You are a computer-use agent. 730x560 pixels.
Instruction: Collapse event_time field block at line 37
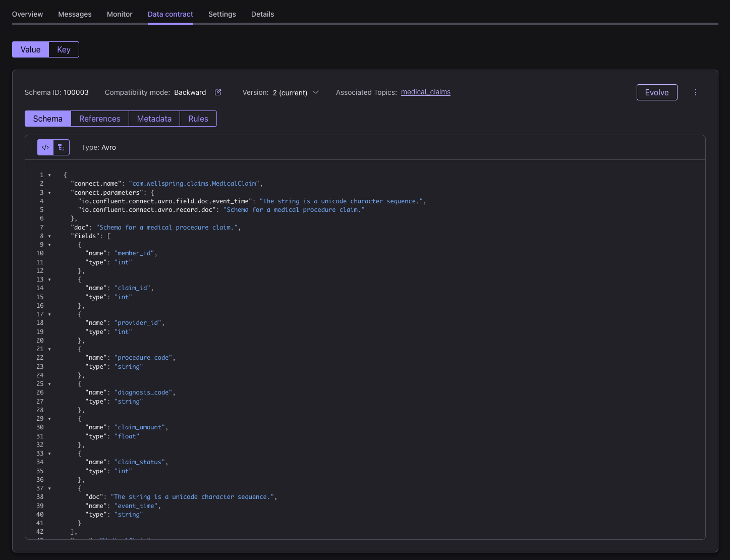pos(49,488)
